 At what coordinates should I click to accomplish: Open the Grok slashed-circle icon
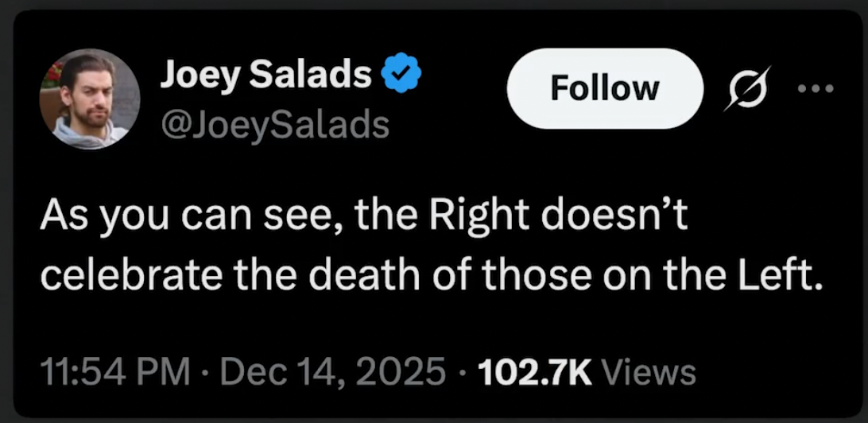coord(748,90)
